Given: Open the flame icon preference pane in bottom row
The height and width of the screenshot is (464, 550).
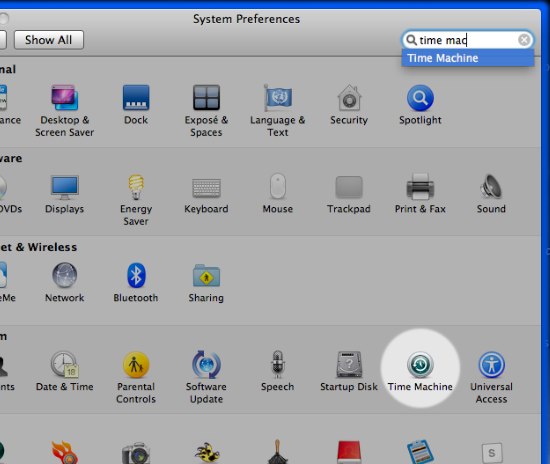Looking at the screenshot, I should pos(65,452).
